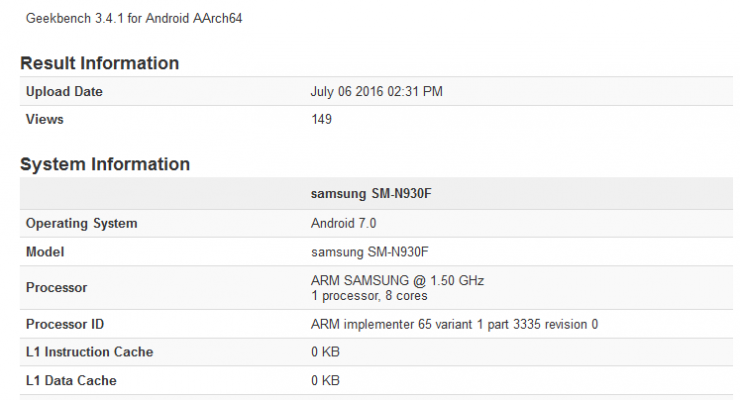Screen dimensions: 740x400
Task: Click the Upload Date row label
Action: [x=64, y=92]
